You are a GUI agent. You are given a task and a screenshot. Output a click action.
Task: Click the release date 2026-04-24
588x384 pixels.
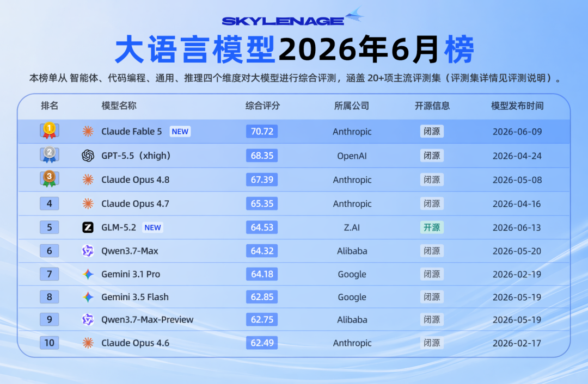517,156
